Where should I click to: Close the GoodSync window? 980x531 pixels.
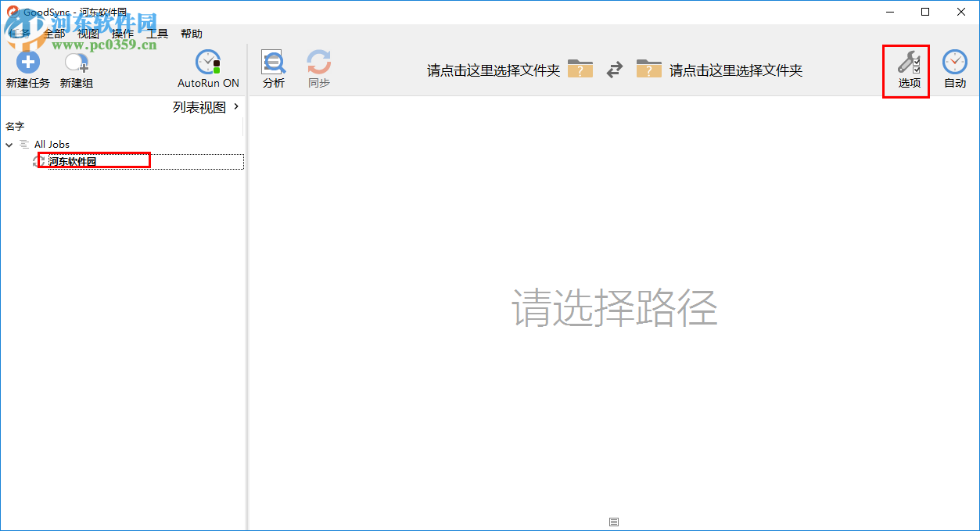point(961,12)
